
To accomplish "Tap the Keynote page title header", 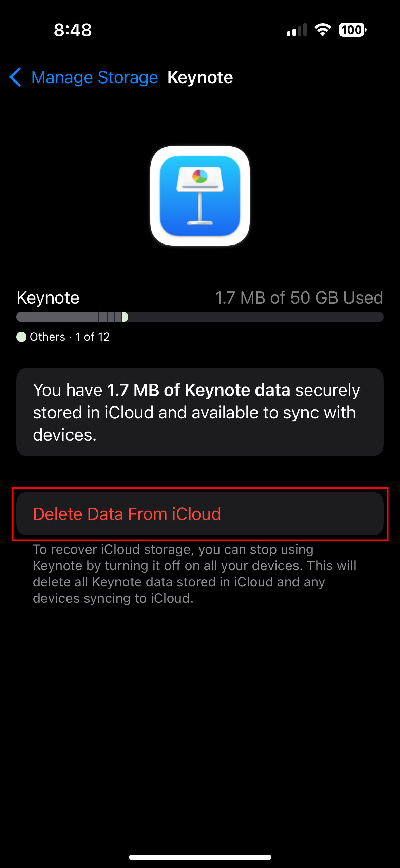I will 200,77.
